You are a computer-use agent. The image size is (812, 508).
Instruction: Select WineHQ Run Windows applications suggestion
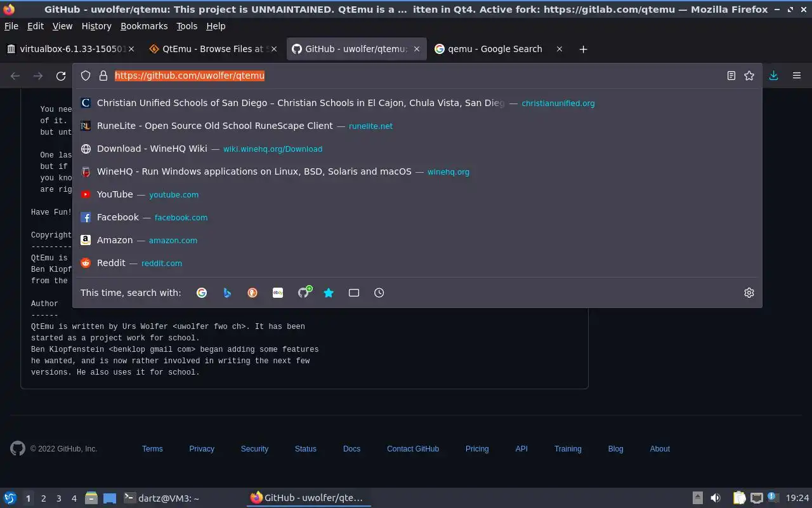(417, 171)
